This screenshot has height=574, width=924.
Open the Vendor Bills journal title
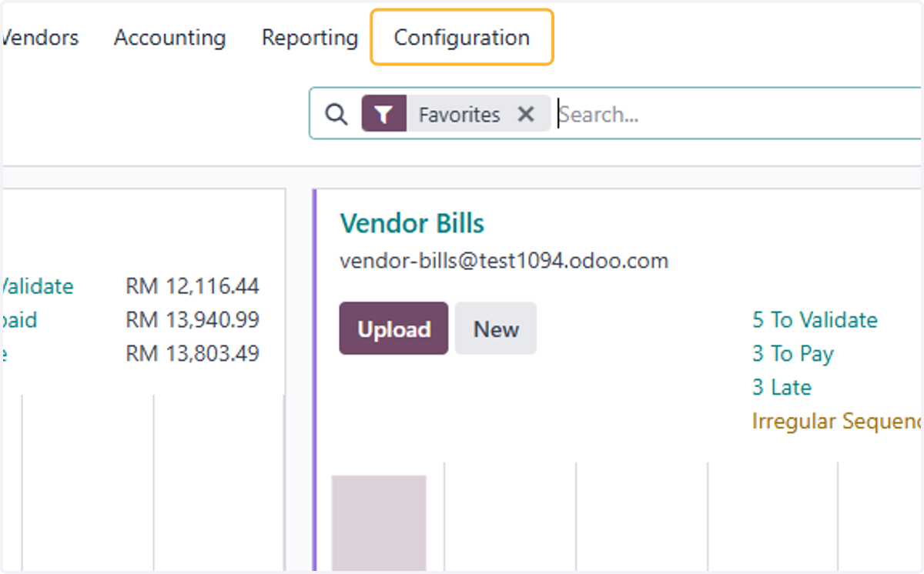click(412, 224)
